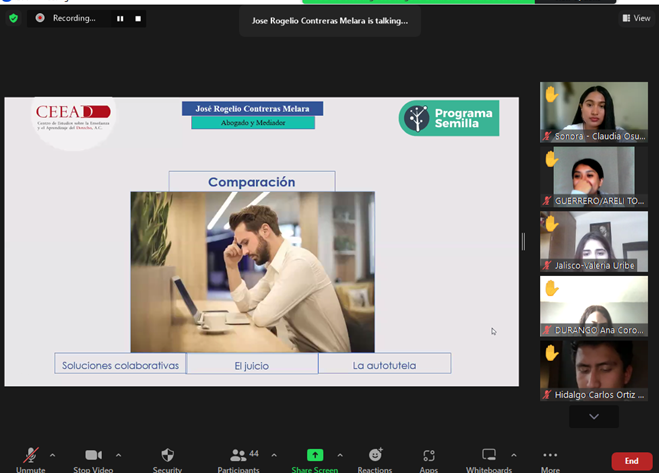Open video options arrow next to Stop Video
Viewport: 659px width, 473px height.
pos(119,455)
